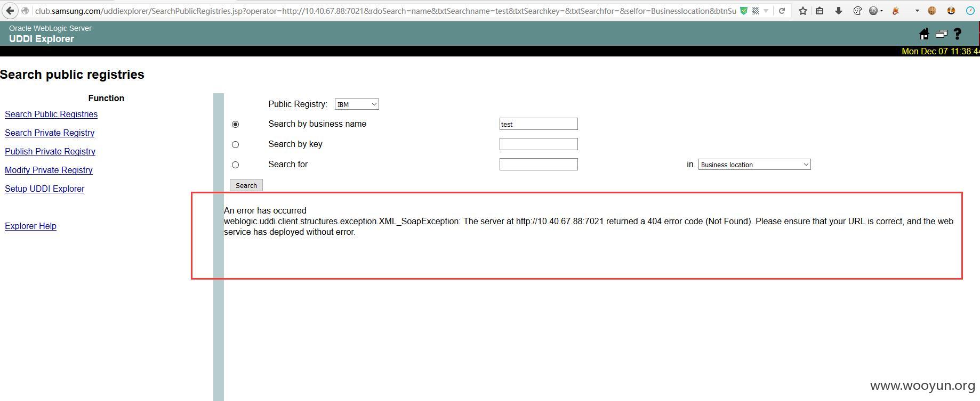This screenshot has height=401, width=980.
Task: Select the Search for radio button
Action: coord(235,165)
